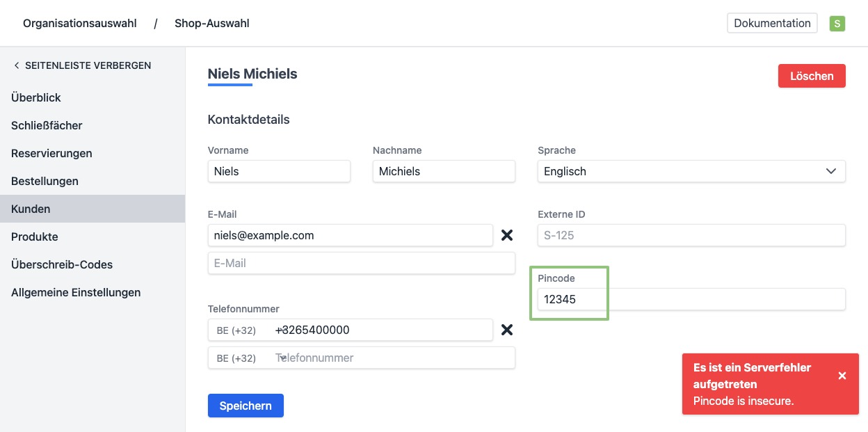Open the green S user avatar
868x432 pixels.
[x=837, y=24]
